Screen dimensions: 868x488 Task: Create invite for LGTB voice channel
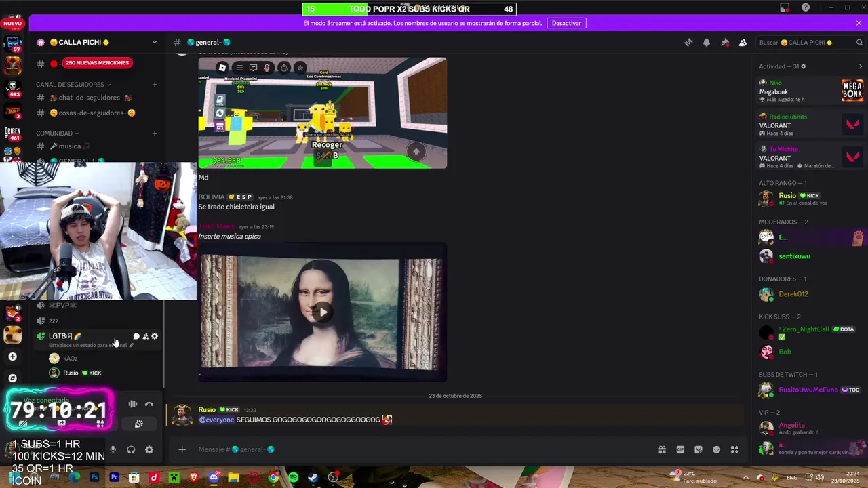point(145,336)
